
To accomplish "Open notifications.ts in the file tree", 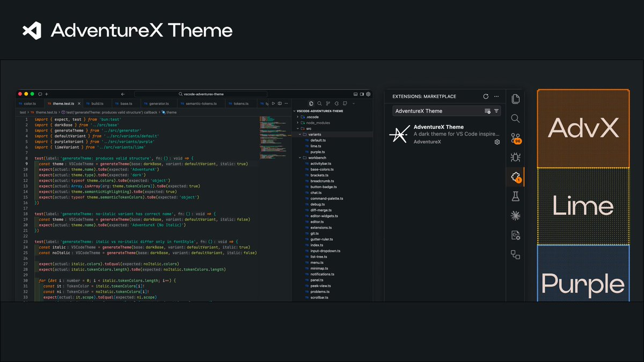I will click(x=323, y=274).
